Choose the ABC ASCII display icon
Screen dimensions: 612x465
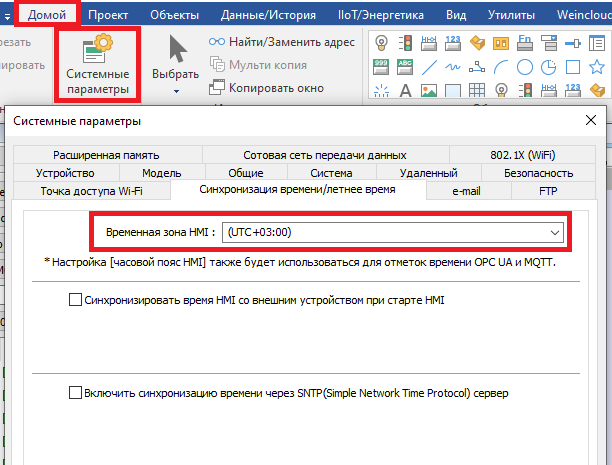tap(406, 68)
